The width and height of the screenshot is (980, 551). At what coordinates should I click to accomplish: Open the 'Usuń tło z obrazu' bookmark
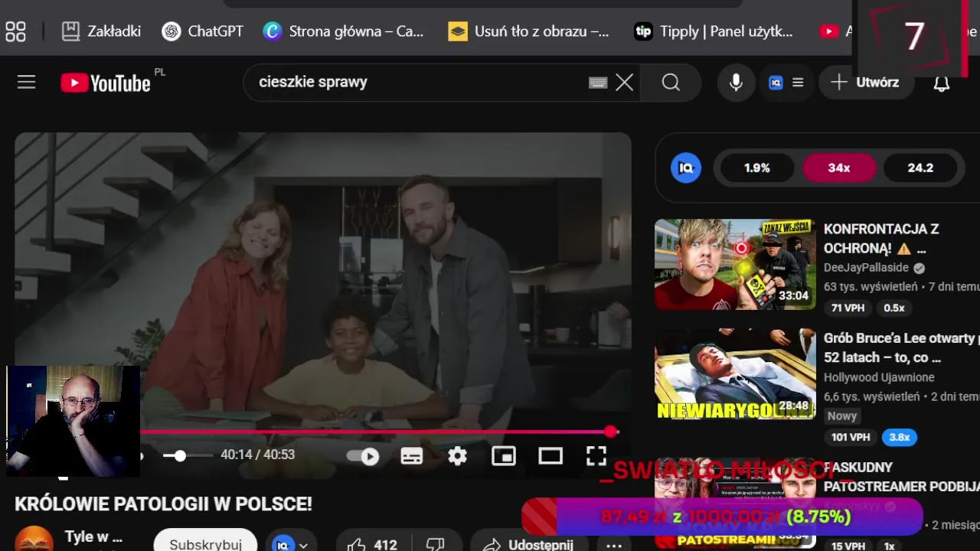click(x=528, y=31)
